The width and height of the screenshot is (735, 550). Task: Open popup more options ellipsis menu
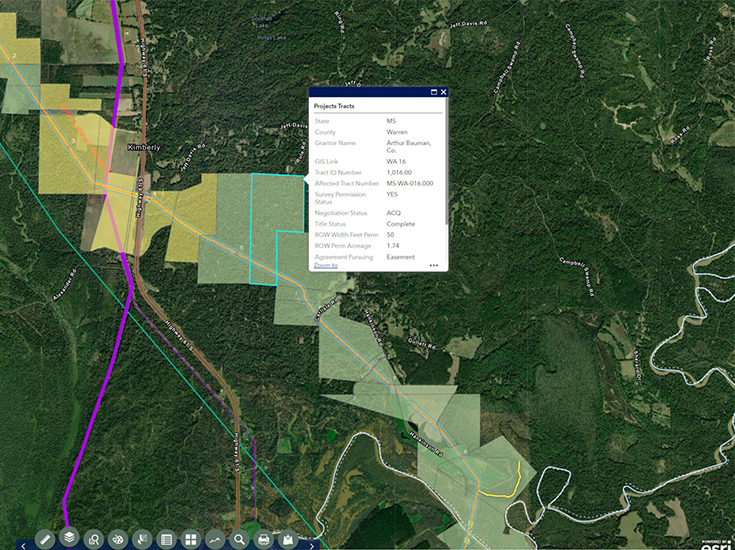coord(434,265)
